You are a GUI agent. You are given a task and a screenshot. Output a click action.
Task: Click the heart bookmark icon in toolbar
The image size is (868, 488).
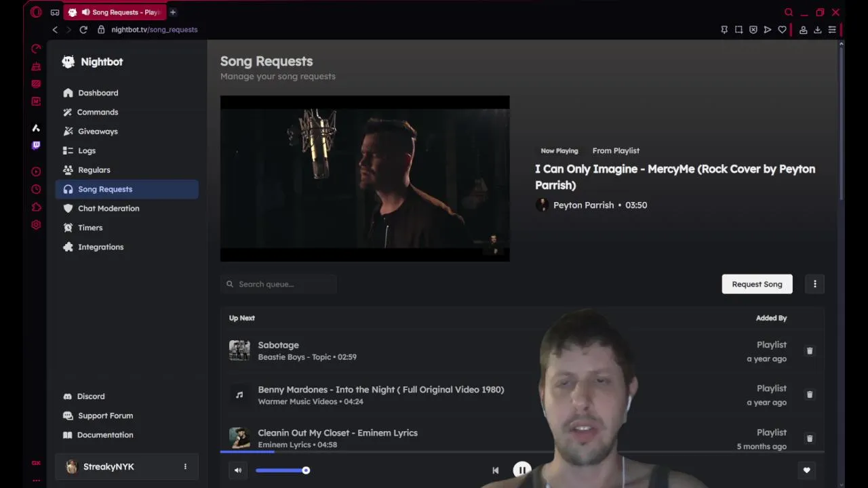[x=782, y=30]
